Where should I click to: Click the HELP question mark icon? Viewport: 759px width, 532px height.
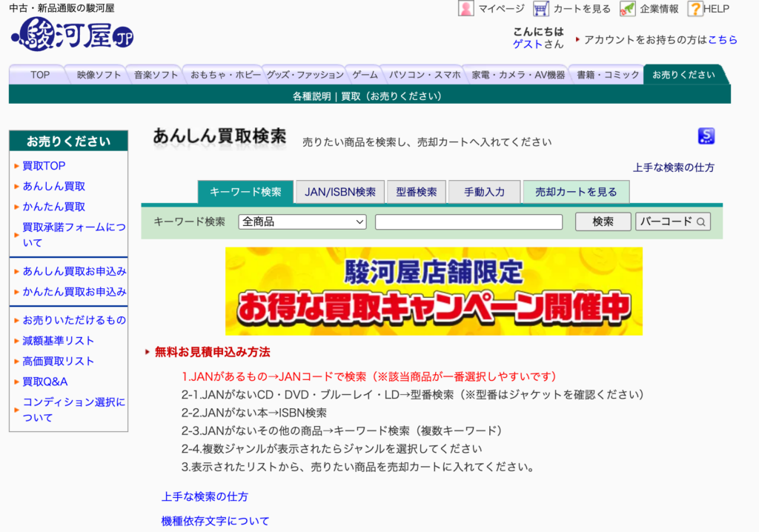pyautogui.click(x=695, y=8)
